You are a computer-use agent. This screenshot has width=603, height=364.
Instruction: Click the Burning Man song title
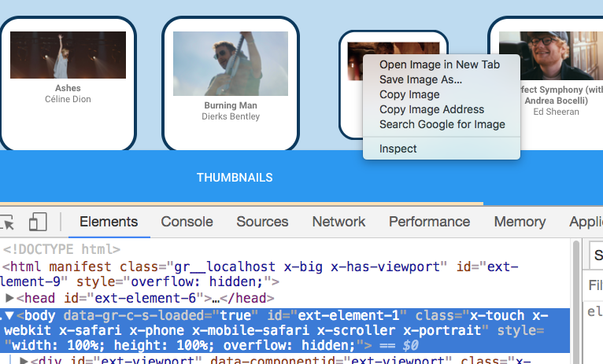coord(231,105)
